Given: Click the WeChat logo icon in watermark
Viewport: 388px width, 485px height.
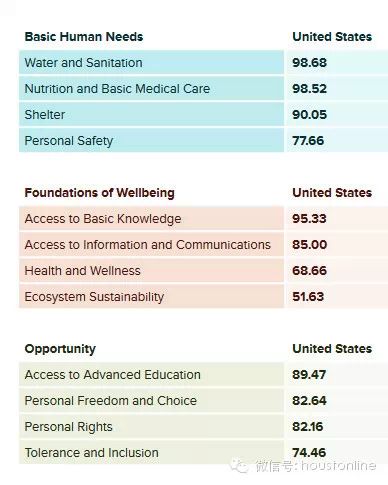Looking at the screenshot, I should point(240,465).
